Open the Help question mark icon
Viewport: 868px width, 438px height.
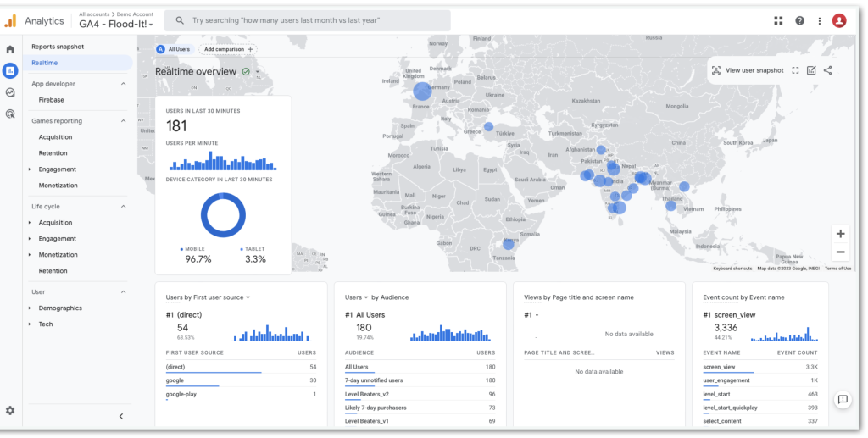click(x=799, y=21)
